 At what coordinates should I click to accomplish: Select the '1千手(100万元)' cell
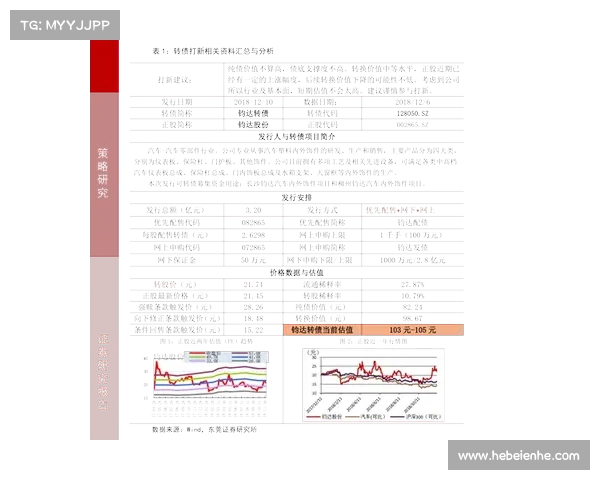click(411, 235)
